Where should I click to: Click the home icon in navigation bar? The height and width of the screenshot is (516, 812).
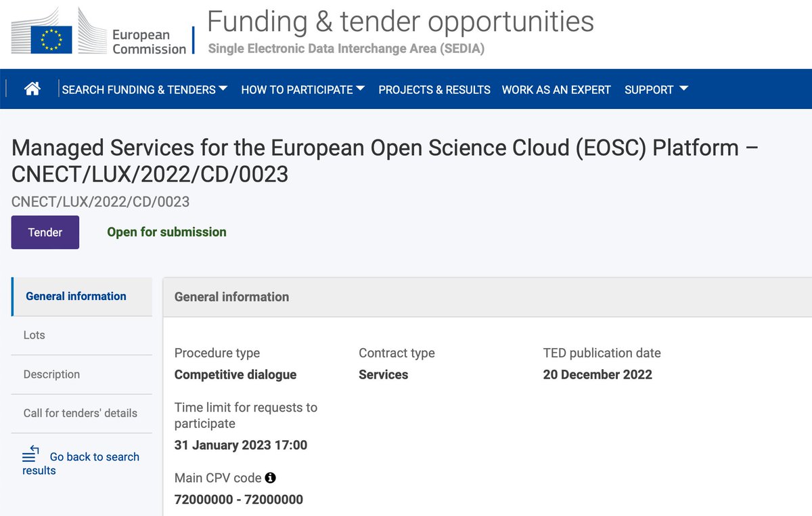click(x=32, y=89)
